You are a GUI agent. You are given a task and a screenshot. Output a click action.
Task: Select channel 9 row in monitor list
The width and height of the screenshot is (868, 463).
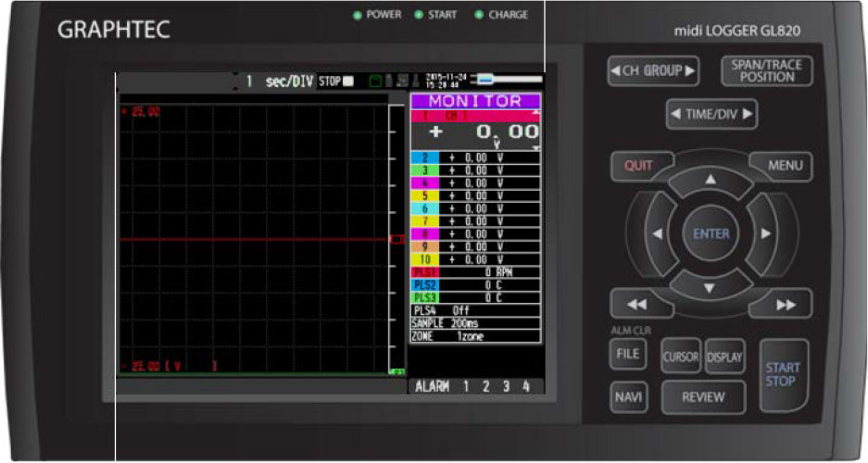pyautogui.click(x=475, y=246)
